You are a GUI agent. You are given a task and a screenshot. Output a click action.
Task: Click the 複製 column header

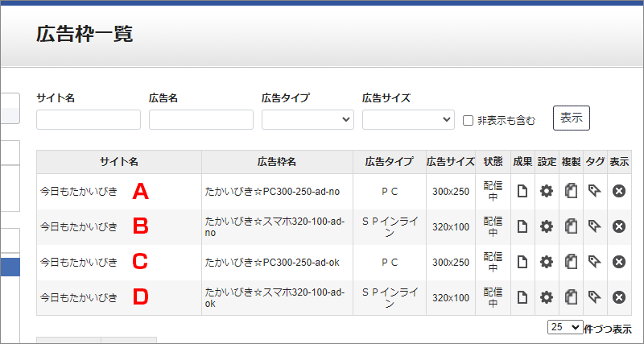tap(572, 162)
